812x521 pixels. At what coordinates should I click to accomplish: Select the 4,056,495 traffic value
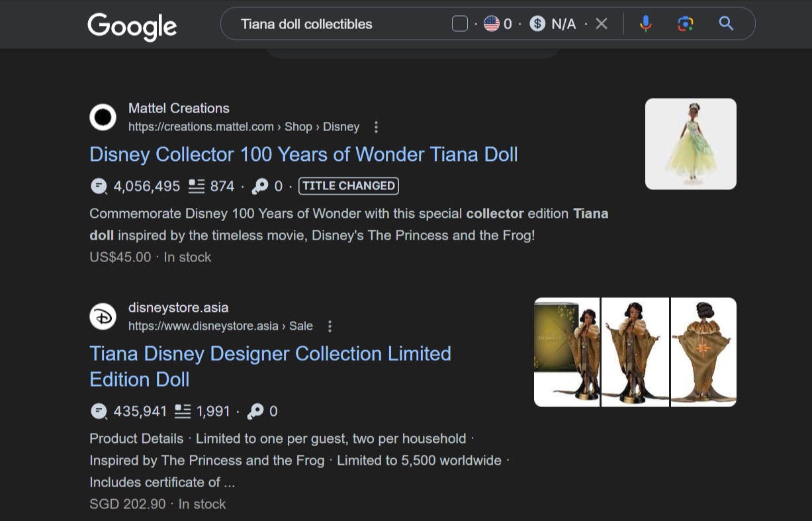click(147, 186)
